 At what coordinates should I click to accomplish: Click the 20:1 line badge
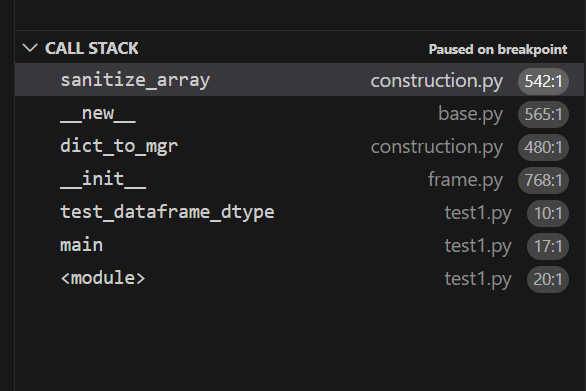[x=548, y=279]
